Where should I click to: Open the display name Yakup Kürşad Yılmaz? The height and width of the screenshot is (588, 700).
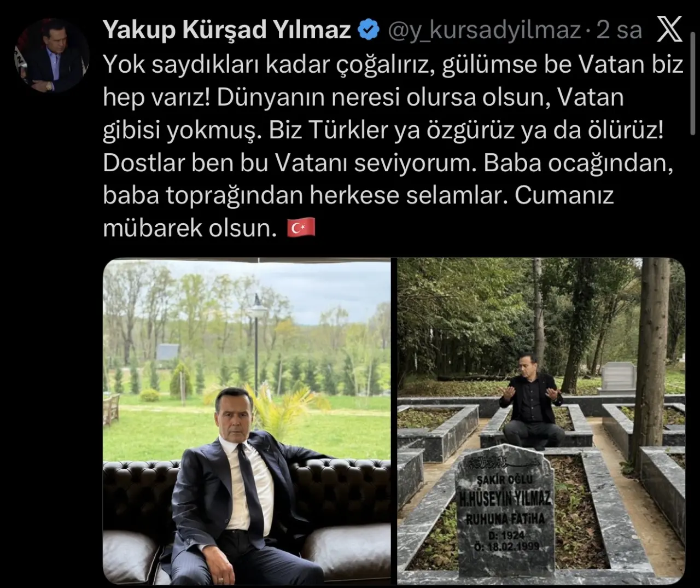[x=227, y=30]
